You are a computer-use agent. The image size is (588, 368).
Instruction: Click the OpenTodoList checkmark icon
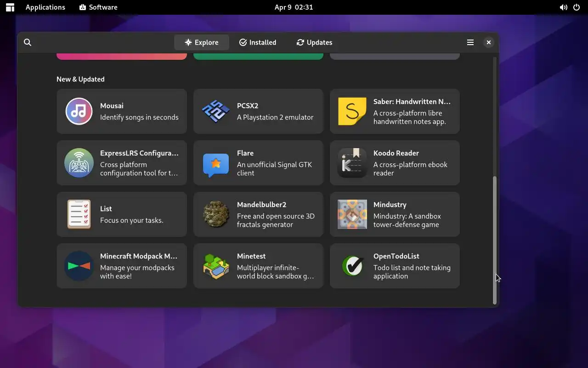point(352,266)
